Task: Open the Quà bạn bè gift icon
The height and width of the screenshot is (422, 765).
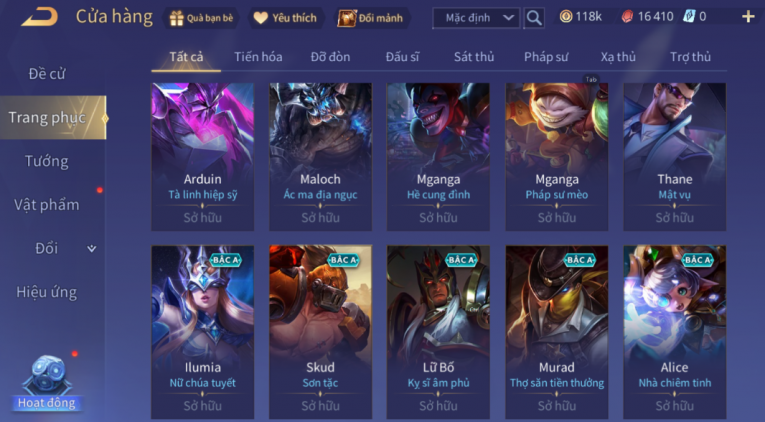Action: point(176,18)
